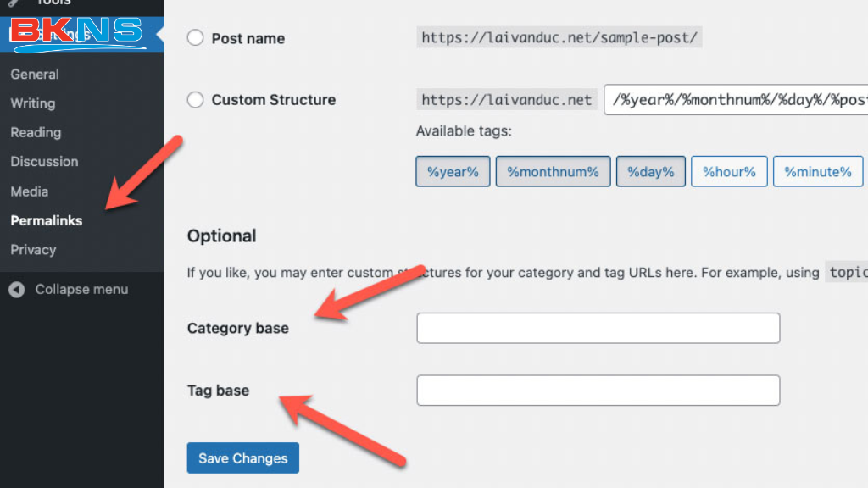868x488 pixels.
Task: Open Writing settings page
Action: tap(33, 103)
